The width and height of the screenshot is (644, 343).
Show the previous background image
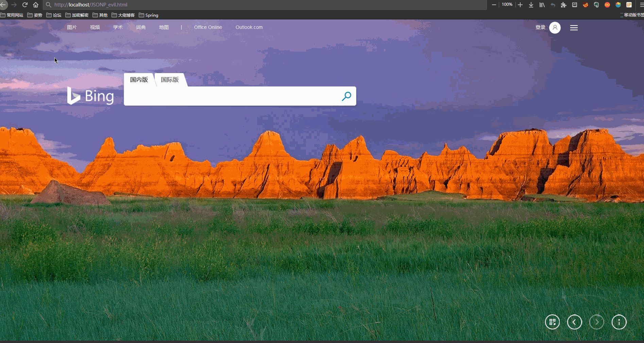coord(574,322)
